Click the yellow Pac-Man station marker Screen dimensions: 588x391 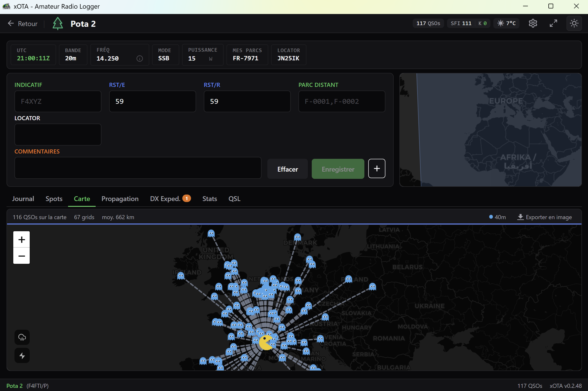click(266, 343)
